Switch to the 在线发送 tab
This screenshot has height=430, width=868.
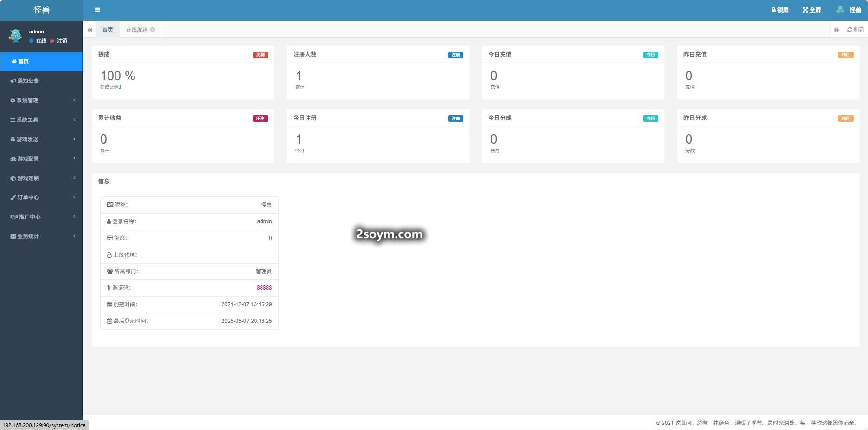tap(137, 30)
